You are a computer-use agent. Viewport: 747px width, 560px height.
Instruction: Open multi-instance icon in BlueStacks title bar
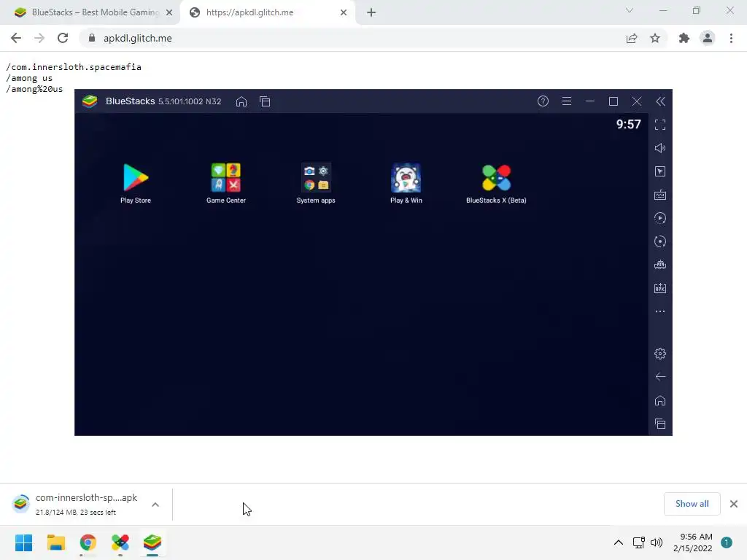click(265, 101)
